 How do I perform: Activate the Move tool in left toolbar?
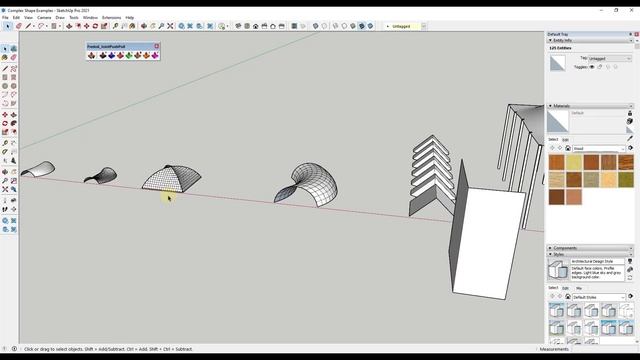[5, 115]
